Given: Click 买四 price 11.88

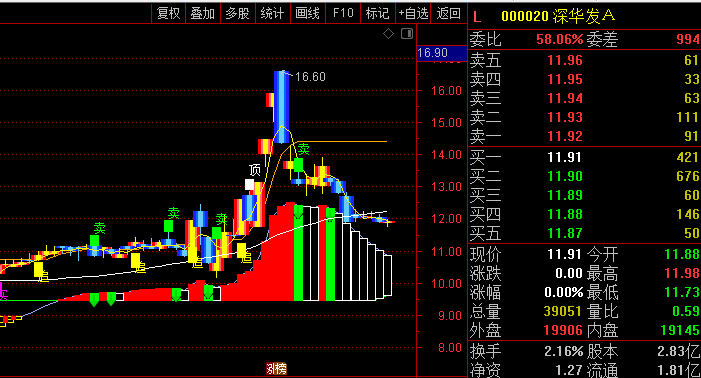Looking at the screenshot, I should [565, 214].
